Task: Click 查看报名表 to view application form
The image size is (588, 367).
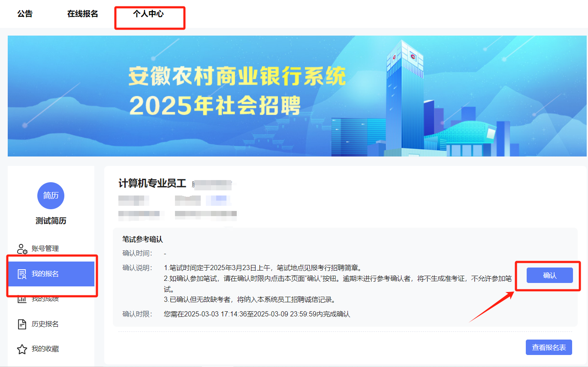Action: 549,347
